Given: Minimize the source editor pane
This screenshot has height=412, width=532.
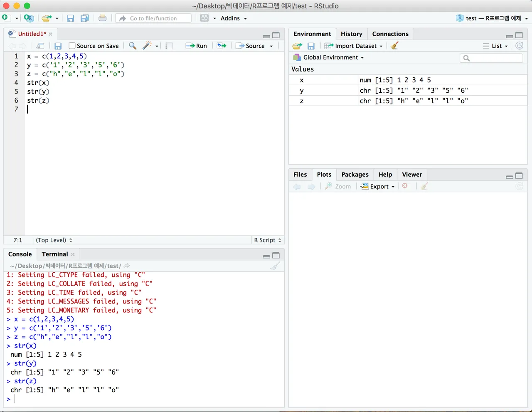Looking at the screenshot, I should click(266, 36).
